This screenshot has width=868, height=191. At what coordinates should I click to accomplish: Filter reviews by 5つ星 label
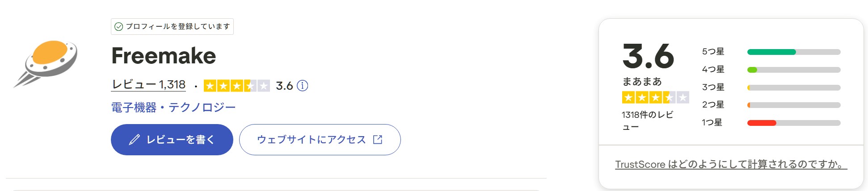pos(713,52)
